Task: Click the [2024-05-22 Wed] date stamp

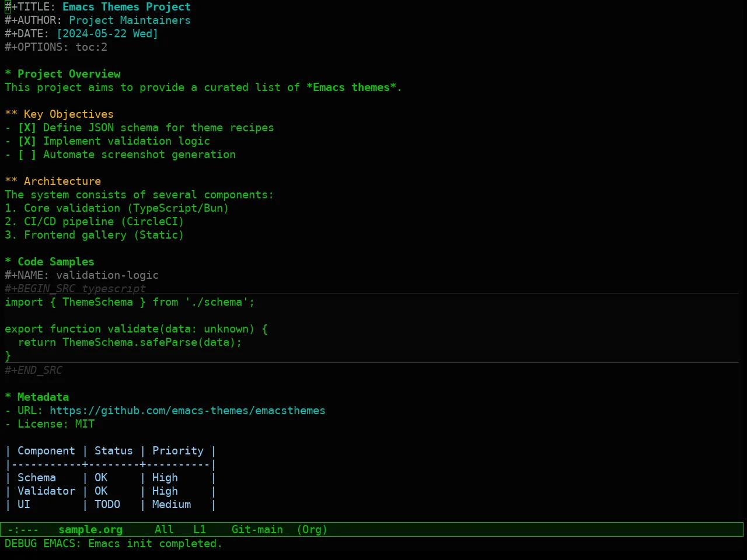Action: pos(107,34)
